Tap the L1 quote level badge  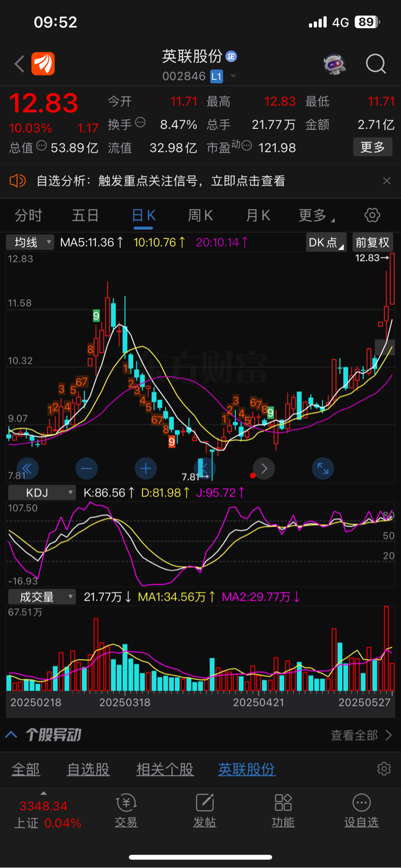(217, 77)
